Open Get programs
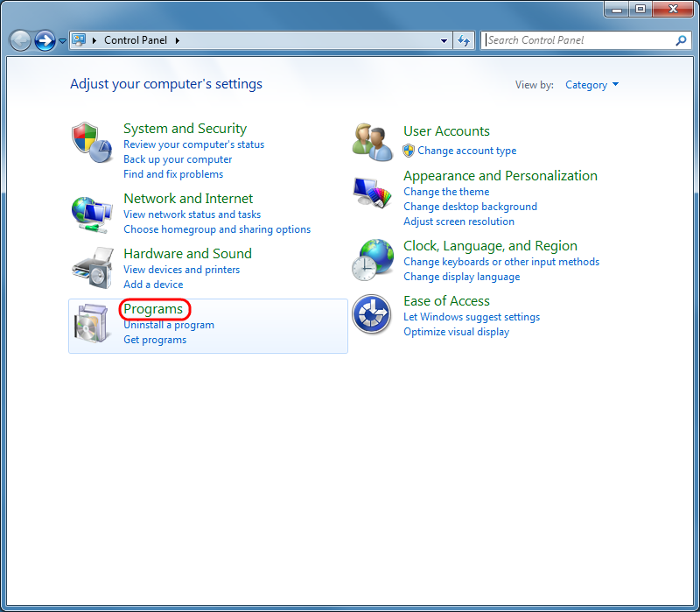 (x=155, y=340)
